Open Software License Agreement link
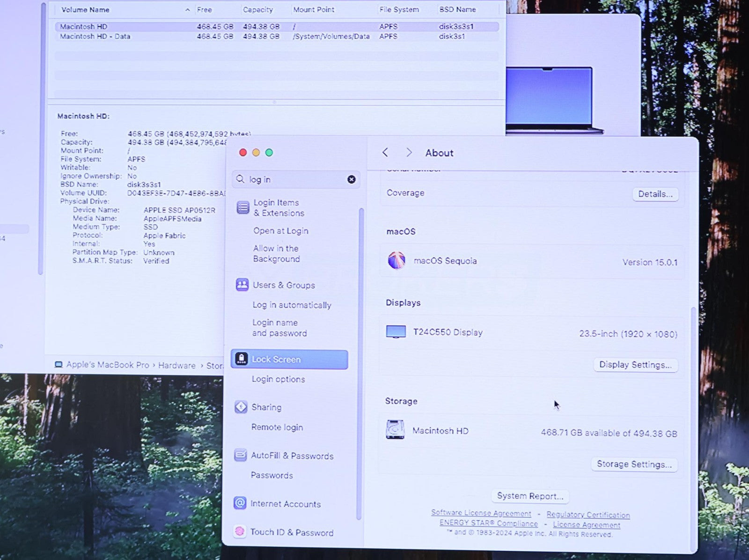The height and width of the screenshot is (560, 749). (481, 513)
